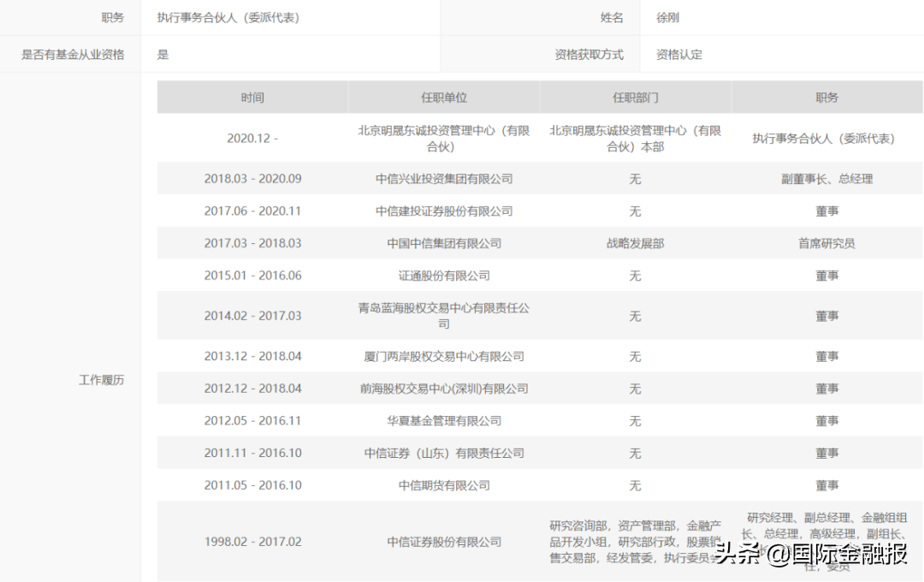Click the 职务 column header in table
The image size is (924, 582).
[x=826, y=98]
